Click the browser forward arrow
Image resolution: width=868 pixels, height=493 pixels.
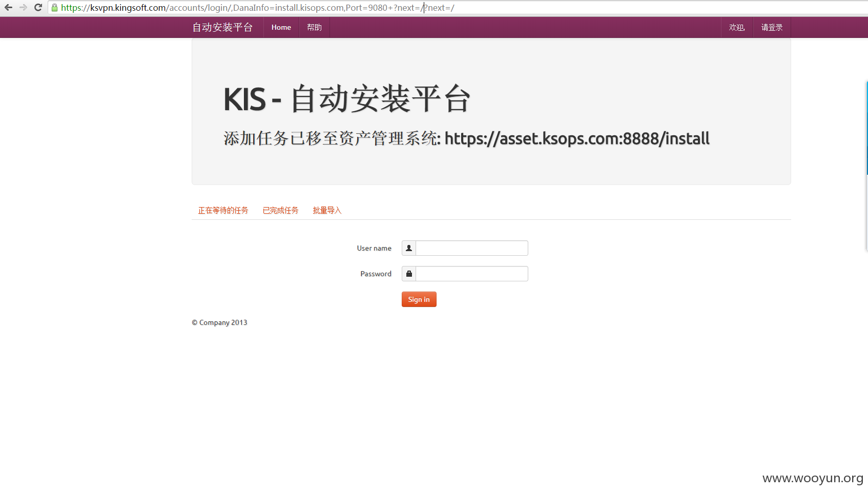point(23,8)
